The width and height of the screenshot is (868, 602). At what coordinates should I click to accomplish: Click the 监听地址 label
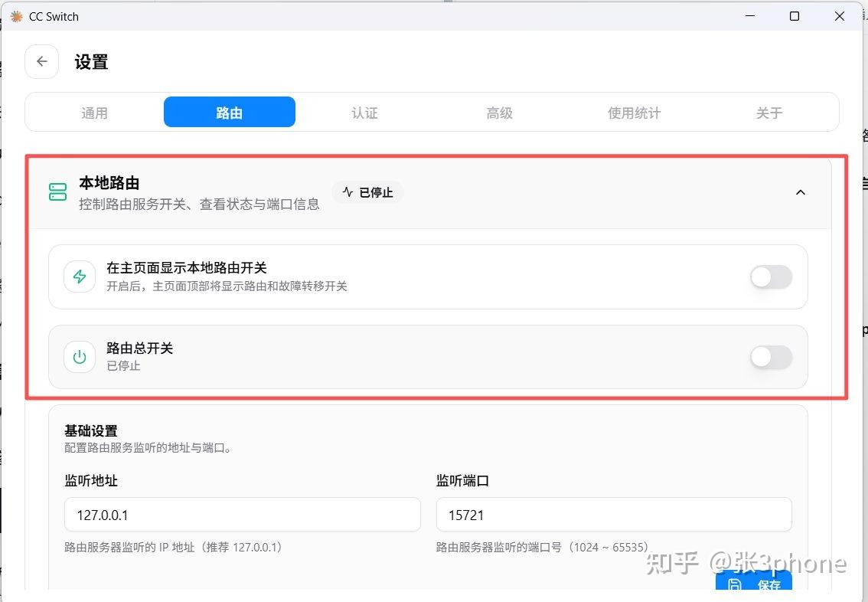(x=91, y=481)
